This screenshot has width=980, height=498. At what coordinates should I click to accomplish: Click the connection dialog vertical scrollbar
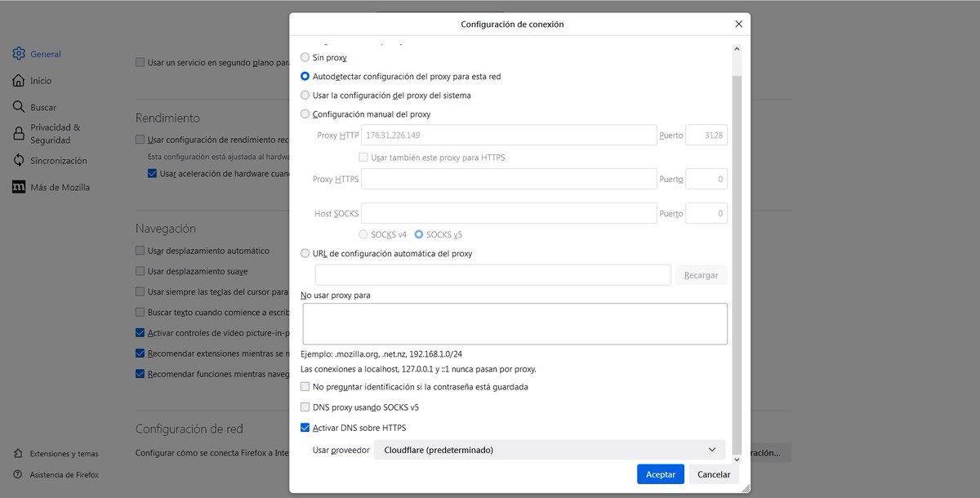(737, 249)
